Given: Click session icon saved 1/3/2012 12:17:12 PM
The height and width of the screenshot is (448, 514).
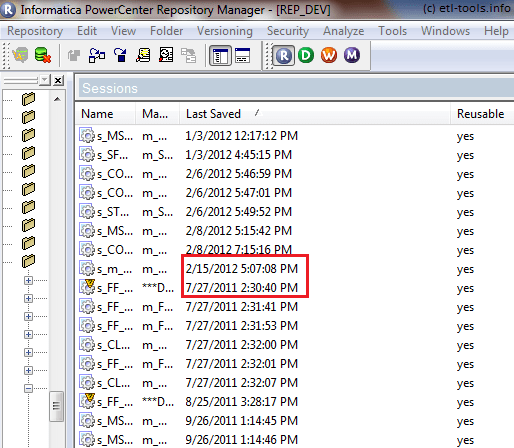Looking at the screenshot, I should tap(87, 136).
